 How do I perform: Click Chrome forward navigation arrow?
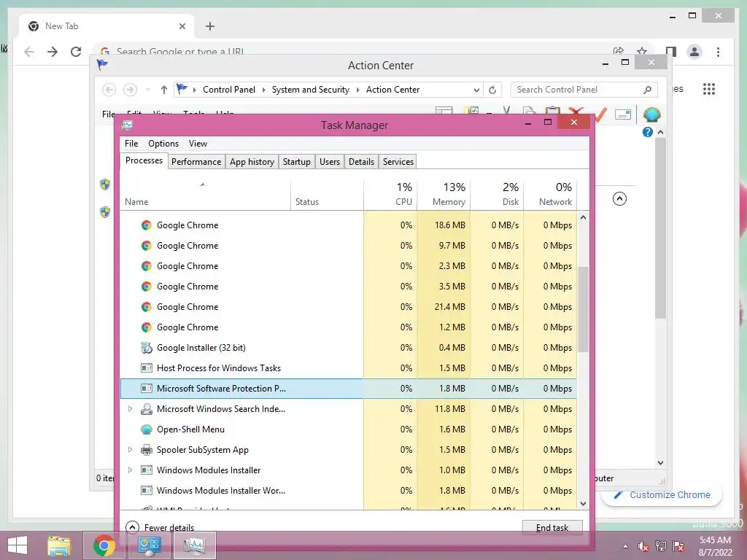[53, 52]
